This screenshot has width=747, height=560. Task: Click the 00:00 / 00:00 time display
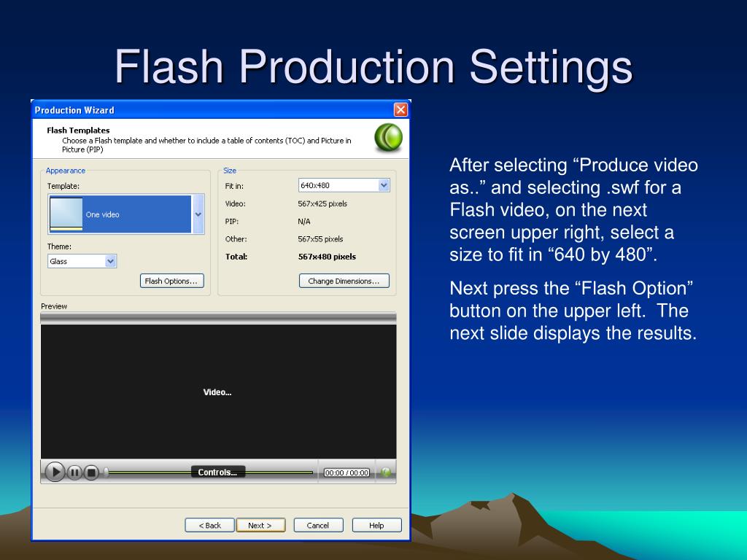347,472
